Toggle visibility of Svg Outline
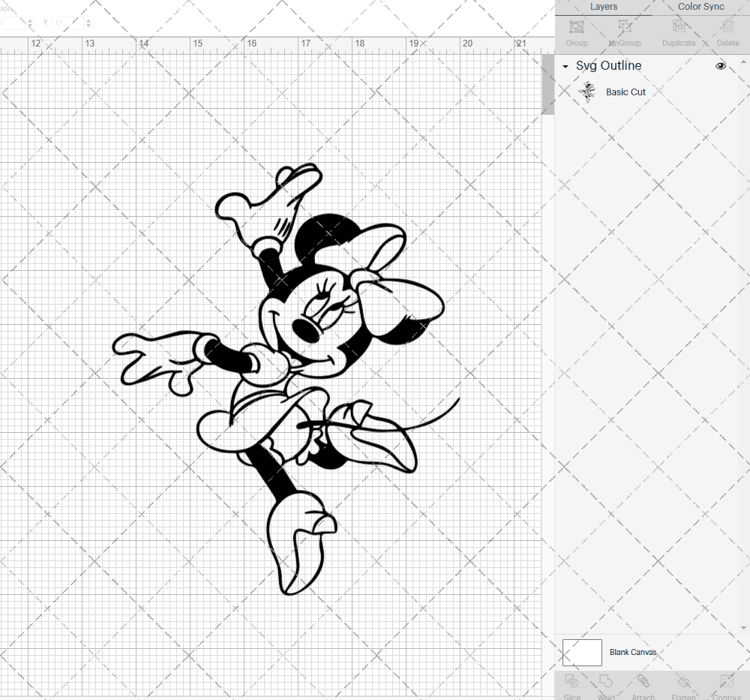Viewport: 750px width, 700px height. (721, 66)
